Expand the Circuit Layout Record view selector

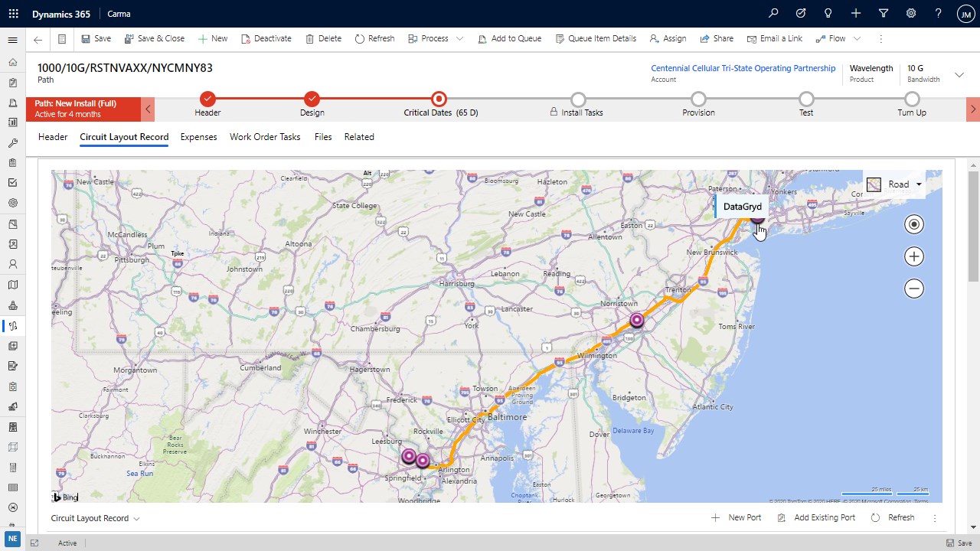point(95,518)
